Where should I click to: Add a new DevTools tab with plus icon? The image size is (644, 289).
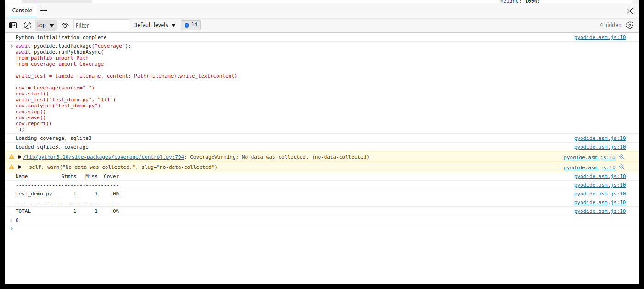tap(44, 10)
